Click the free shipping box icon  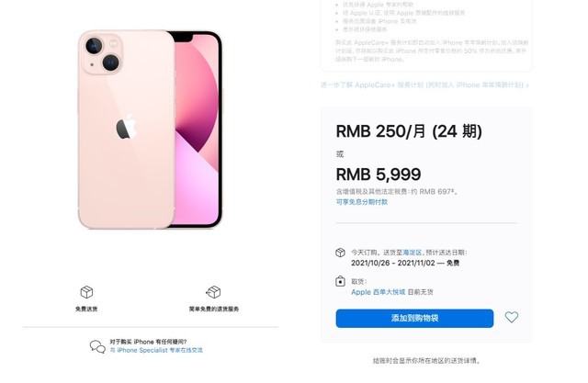(86, 292)
